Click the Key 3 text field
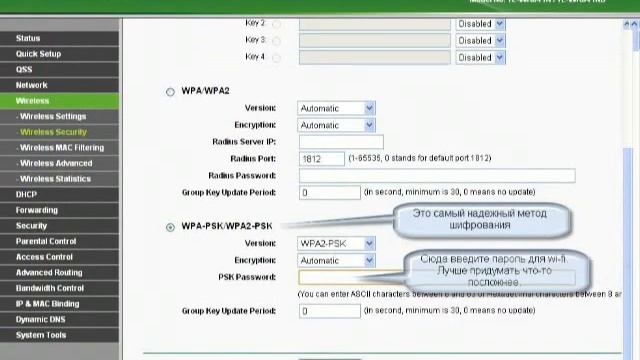Viewport: 640px width, 360px height. tap(375, 41)
